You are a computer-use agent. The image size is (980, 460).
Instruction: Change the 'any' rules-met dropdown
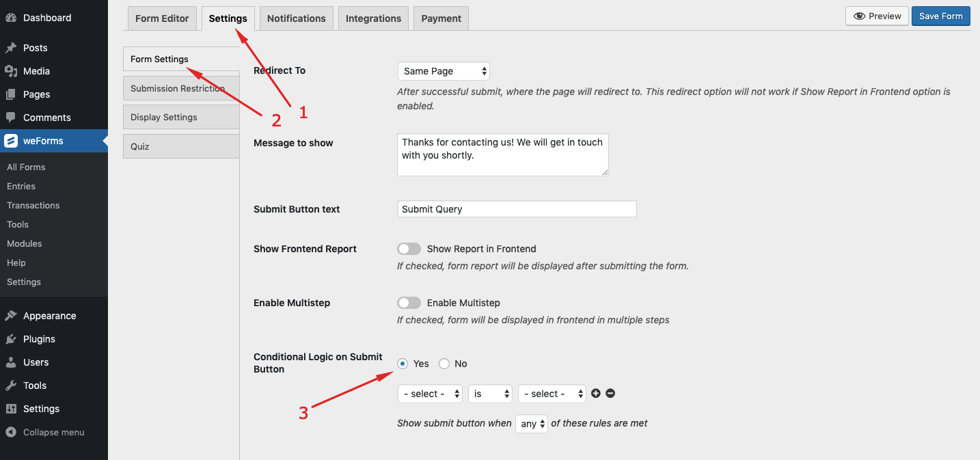point(531,423)
